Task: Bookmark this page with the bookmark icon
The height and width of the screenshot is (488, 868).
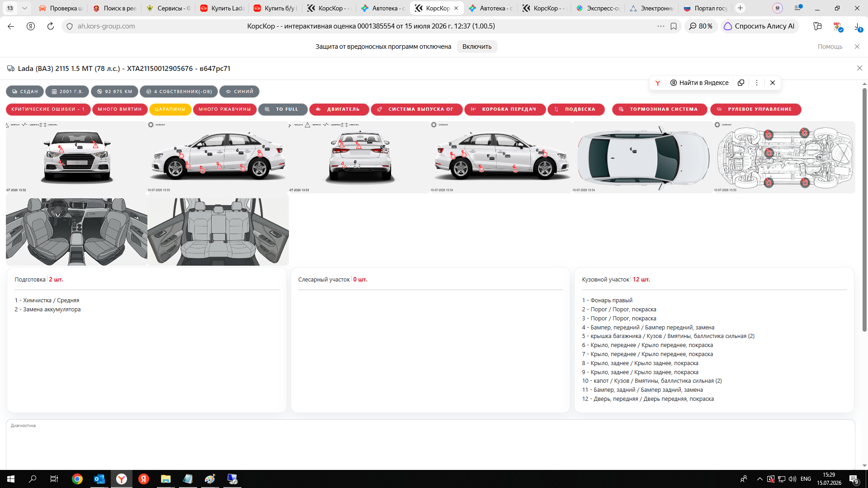Action: coord(674,26)
